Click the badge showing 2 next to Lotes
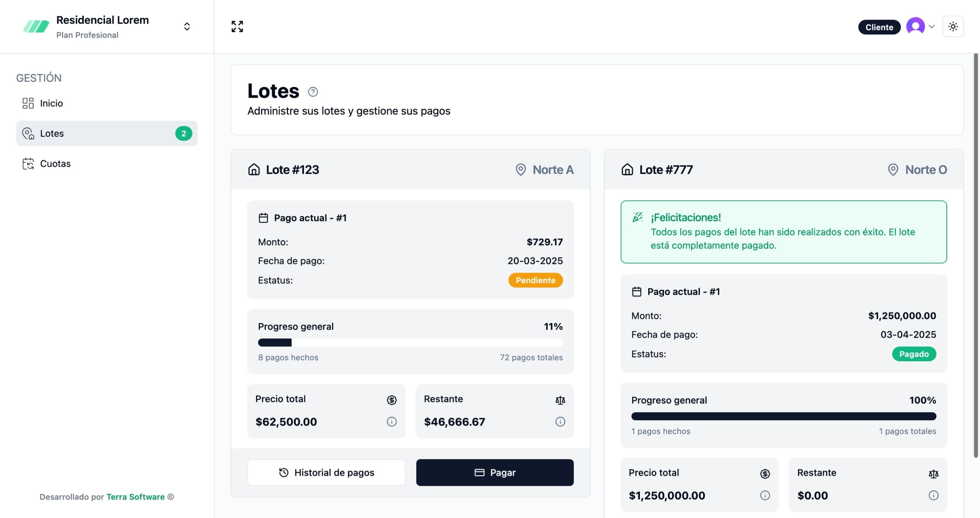980x518 pixels. (x=184, y=133)
